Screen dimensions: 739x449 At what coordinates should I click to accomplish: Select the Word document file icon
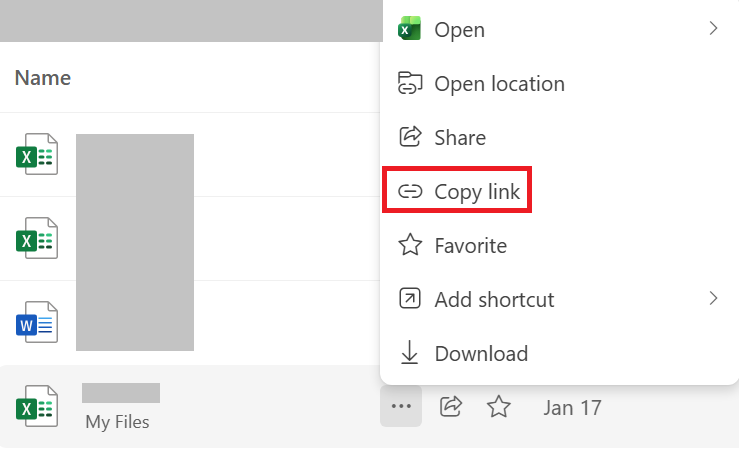coord(37,322)
